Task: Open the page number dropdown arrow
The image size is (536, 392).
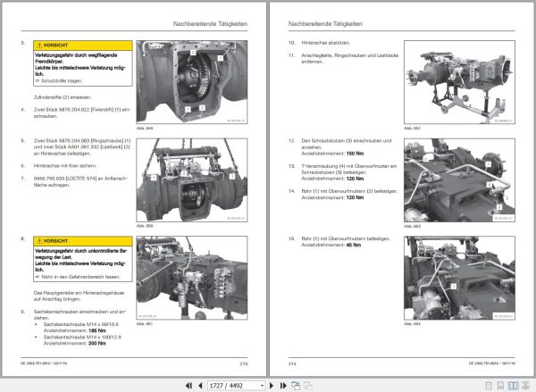Action: click(x=262, y=386)
